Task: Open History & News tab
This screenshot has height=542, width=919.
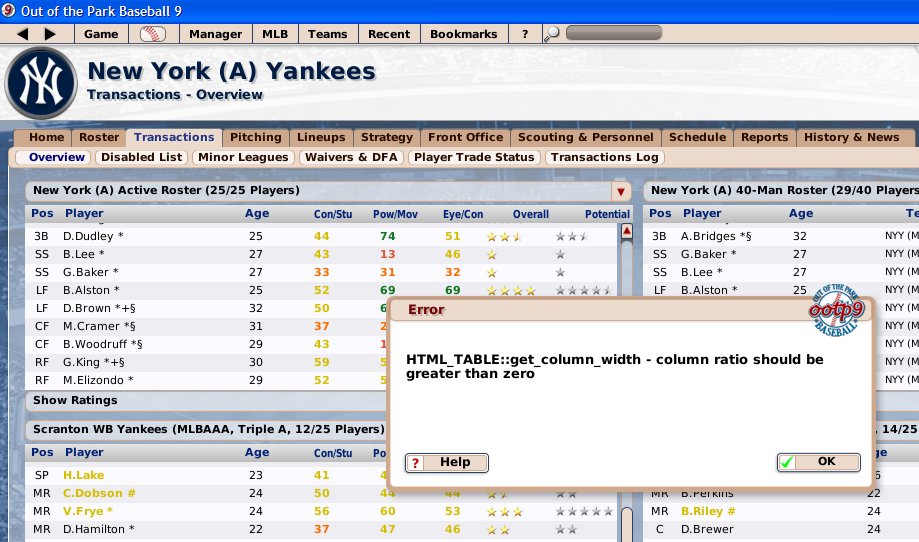Action: [852, 137]
